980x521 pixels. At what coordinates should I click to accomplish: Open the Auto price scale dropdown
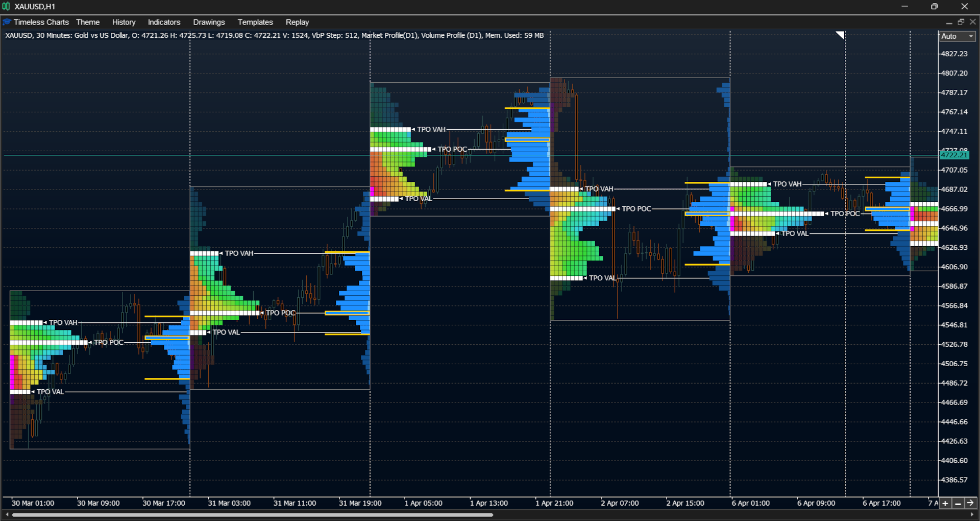(958, 36)
